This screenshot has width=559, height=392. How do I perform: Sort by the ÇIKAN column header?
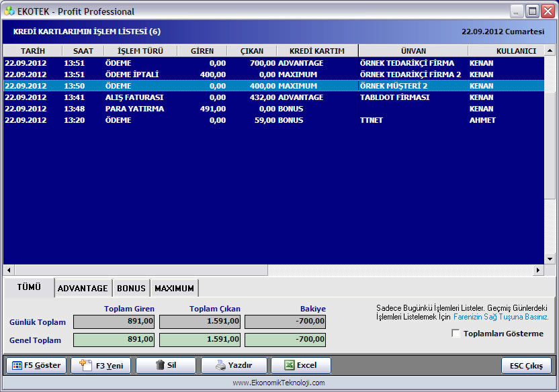pyautogui.click(x=252, y=51)
